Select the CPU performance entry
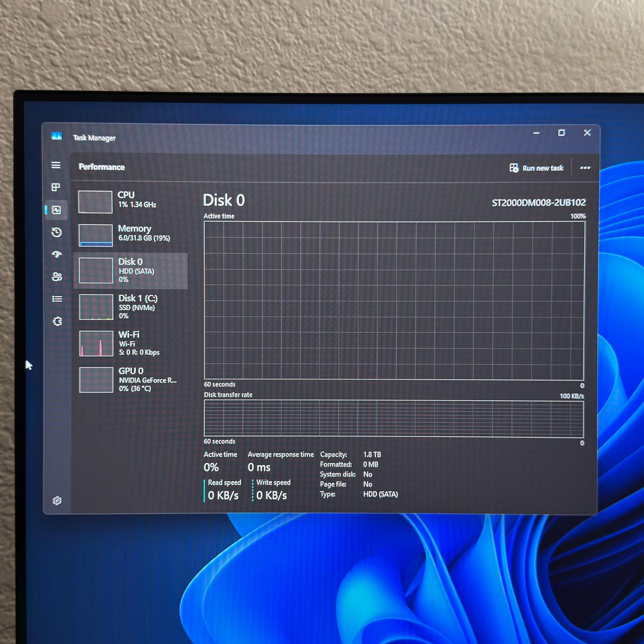 pyautogui.click(x=131, y=202)
